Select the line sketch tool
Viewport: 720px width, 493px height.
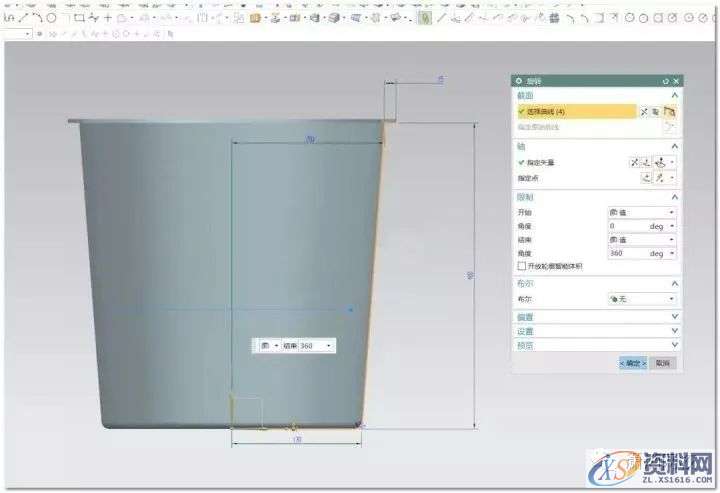pos(23,18)
